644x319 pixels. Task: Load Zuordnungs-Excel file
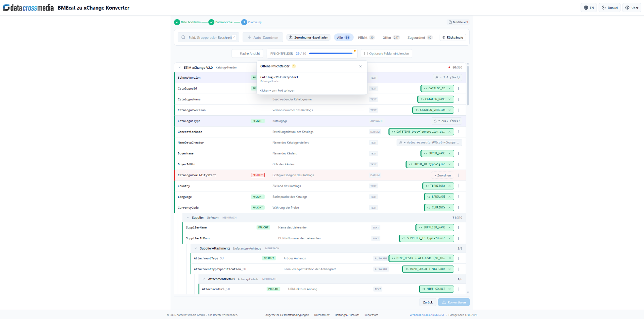click(309, 37)
